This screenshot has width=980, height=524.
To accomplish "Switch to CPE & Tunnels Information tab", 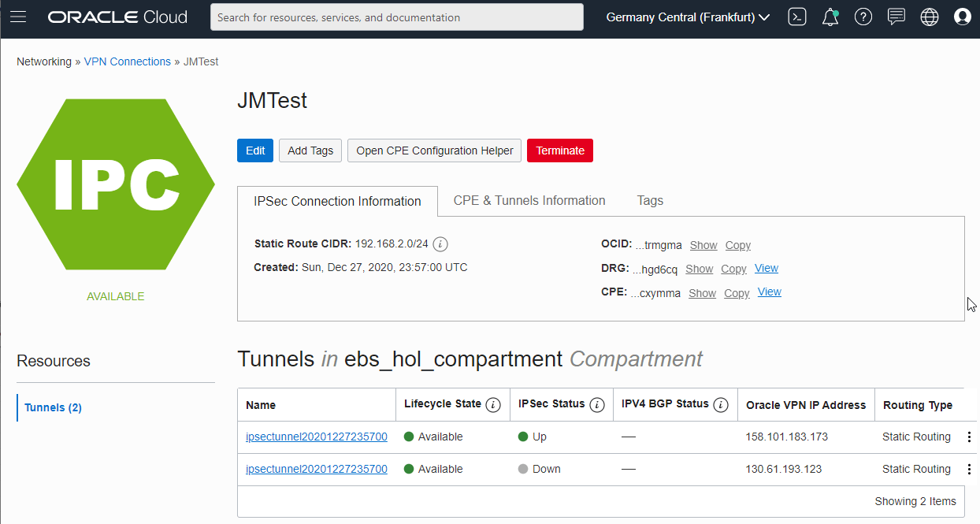I will click(529, 201).
